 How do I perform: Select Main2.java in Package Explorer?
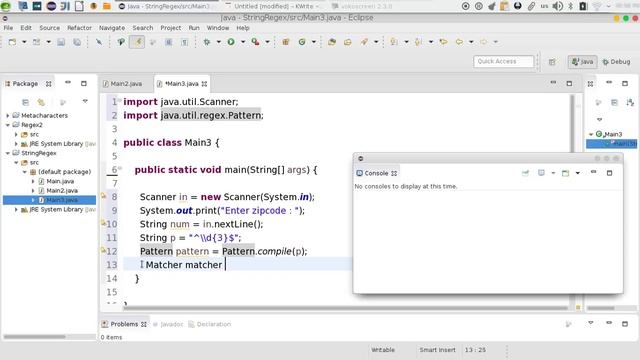point(62,191)
